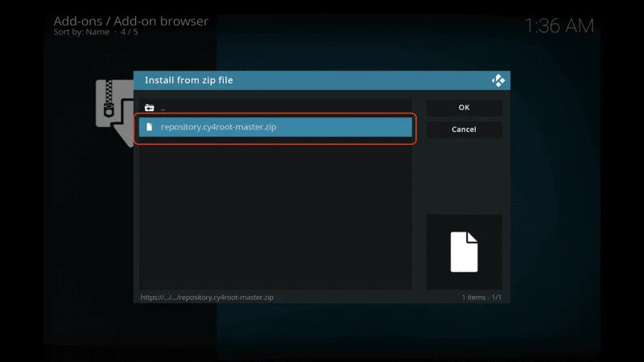The image size is (644, 362).
Task: Click the path text at dialog bottom
Action: coord(207,297)
